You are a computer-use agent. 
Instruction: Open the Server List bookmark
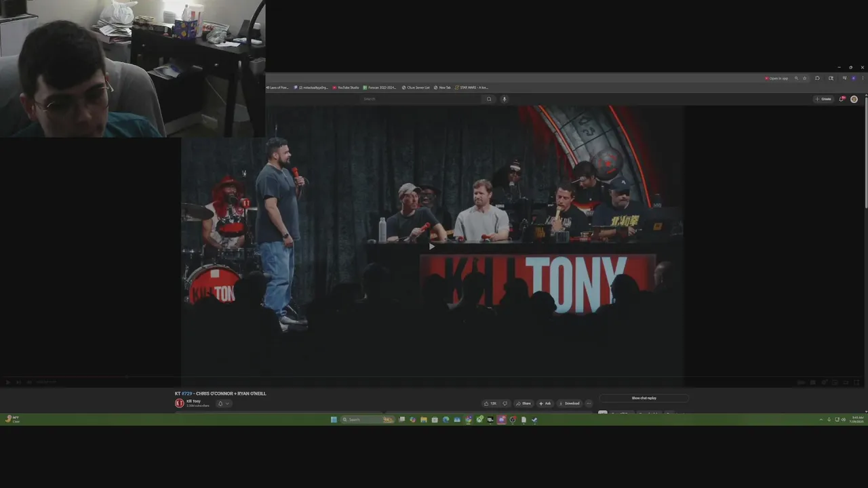[416, 87]
